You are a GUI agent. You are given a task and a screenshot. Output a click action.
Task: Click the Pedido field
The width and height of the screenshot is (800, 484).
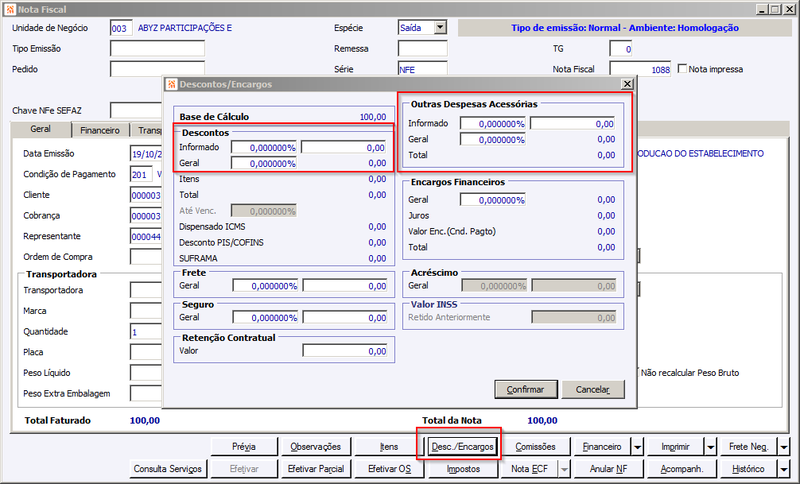click(157, 69)
